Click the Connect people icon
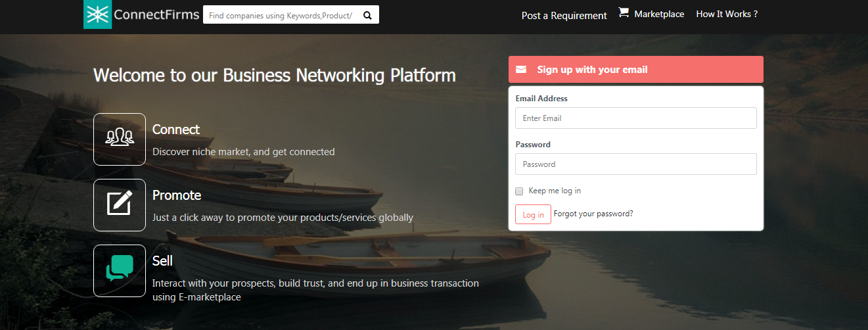 pos(120,139)
